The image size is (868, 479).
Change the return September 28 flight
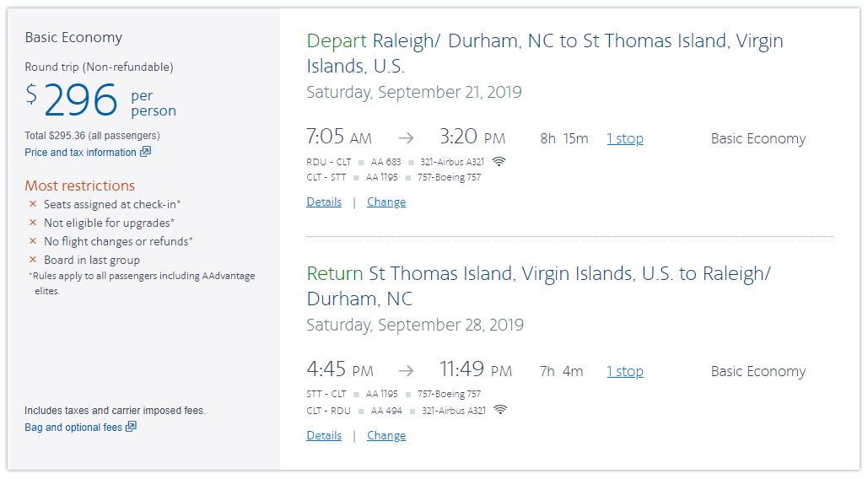pyautogui.click(x=386, y=436)
